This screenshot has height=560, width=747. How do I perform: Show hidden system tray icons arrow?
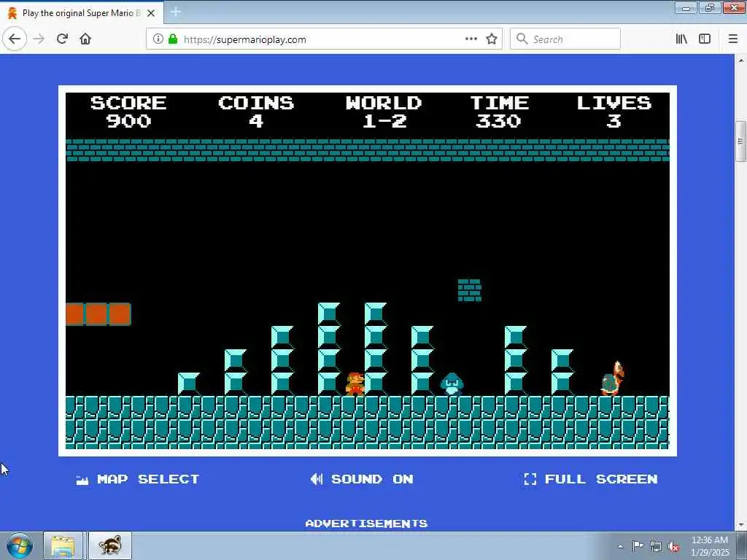click(x=620, y=546)
